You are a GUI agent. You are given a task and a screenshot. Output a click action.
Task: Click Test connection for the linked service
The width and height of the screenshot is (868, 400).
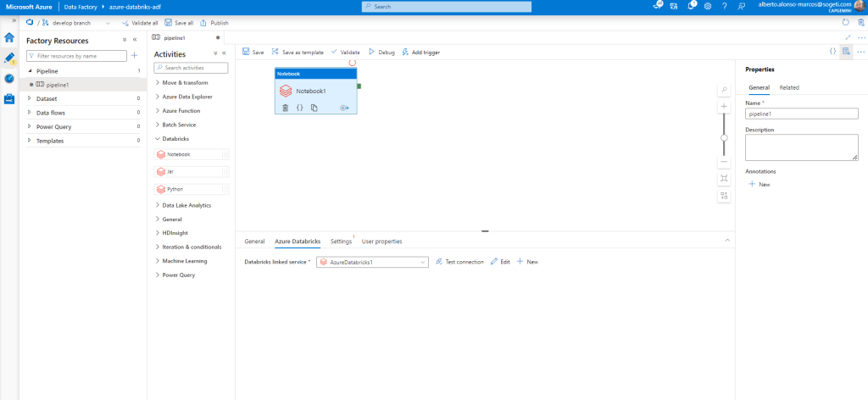(x=459, y=262)
